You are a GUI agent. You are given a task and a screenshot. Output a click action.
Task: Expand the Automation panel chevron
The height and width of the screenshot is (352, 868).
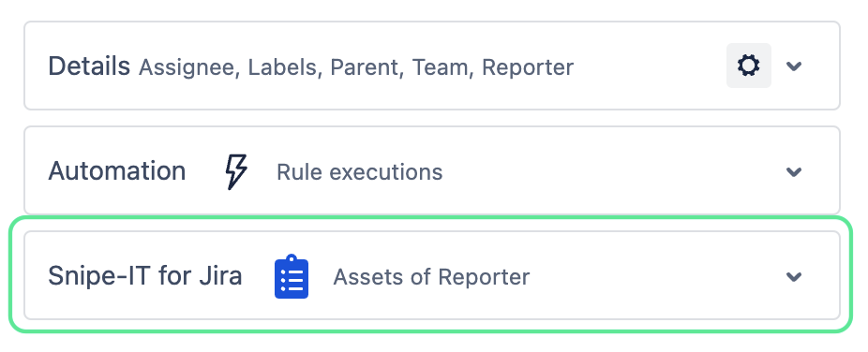[794, 172]
